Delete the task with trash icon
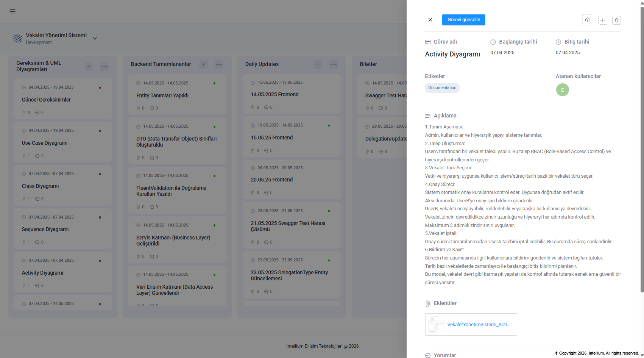 point(616,20)
